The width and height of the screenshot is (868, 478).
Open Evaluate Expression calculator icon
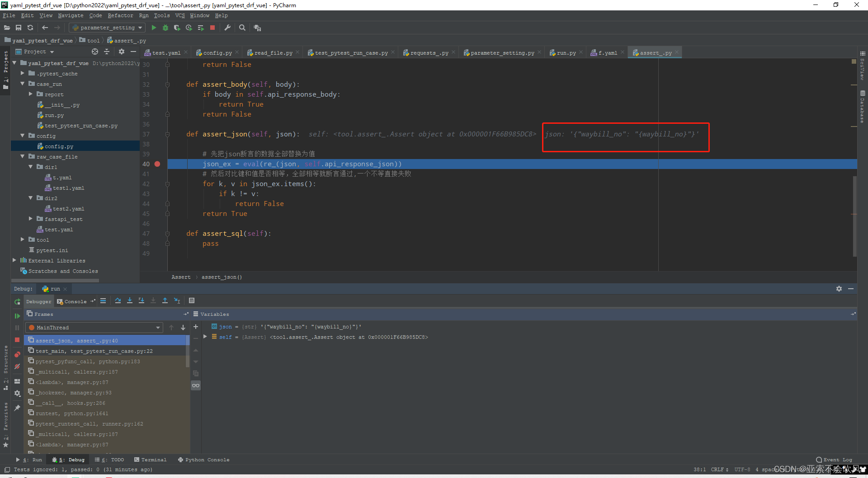click(x=192, y=300)
